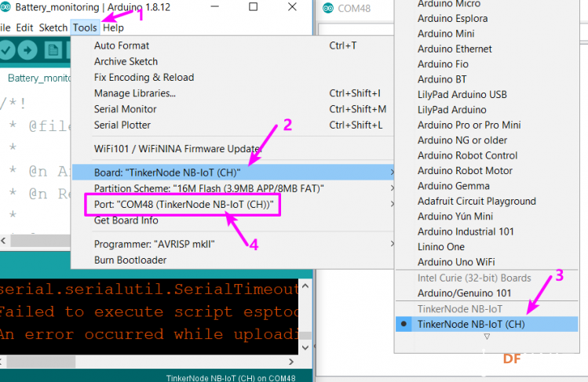
Task: Open Serial Plotter from Tools menu
Action: pyautogui.click(x=232, y=125)
